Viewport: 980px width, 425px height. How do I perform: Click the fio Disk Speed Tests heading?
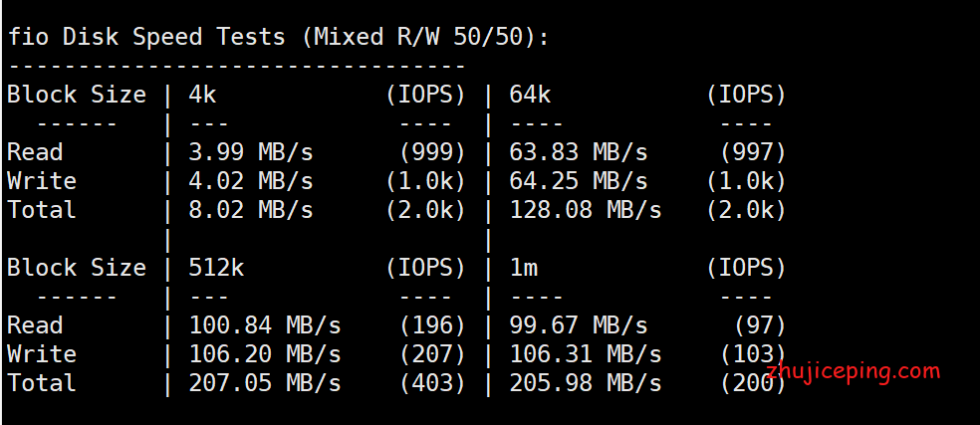[x=278, y=38]
